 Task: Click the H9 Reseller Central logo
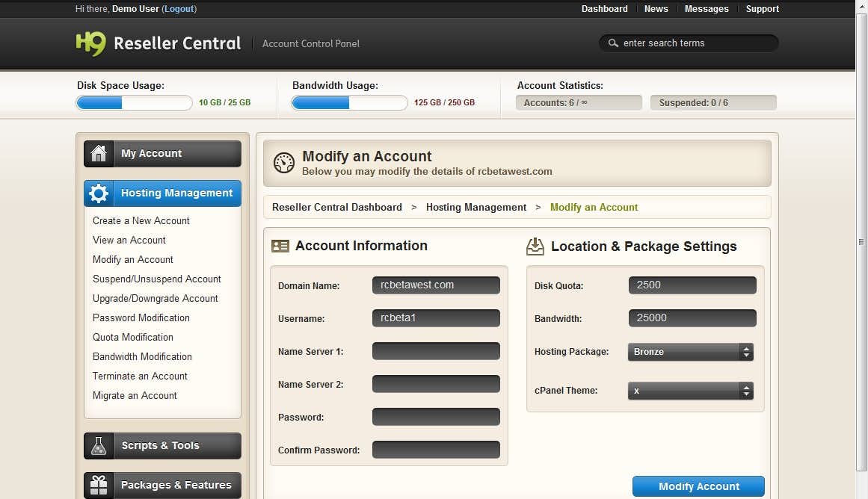(158, 43)
